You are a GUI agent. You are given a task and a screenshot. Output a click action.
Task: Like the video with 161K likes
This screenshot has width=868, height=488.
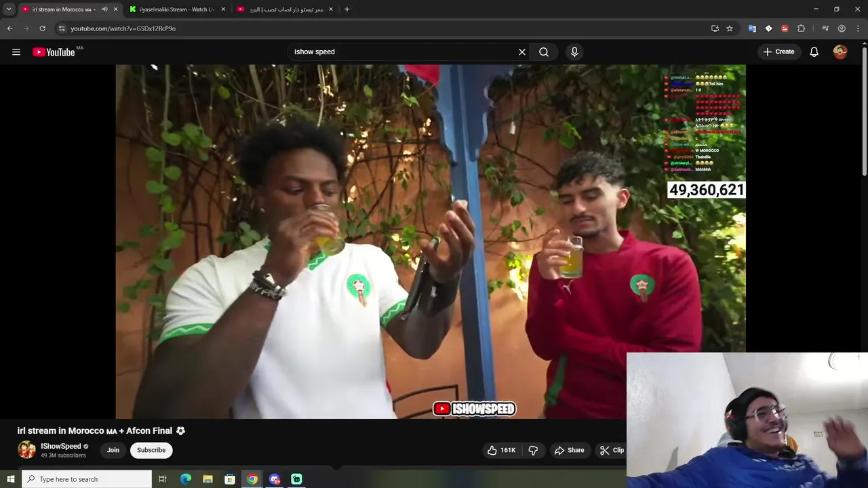click(500, 450)
